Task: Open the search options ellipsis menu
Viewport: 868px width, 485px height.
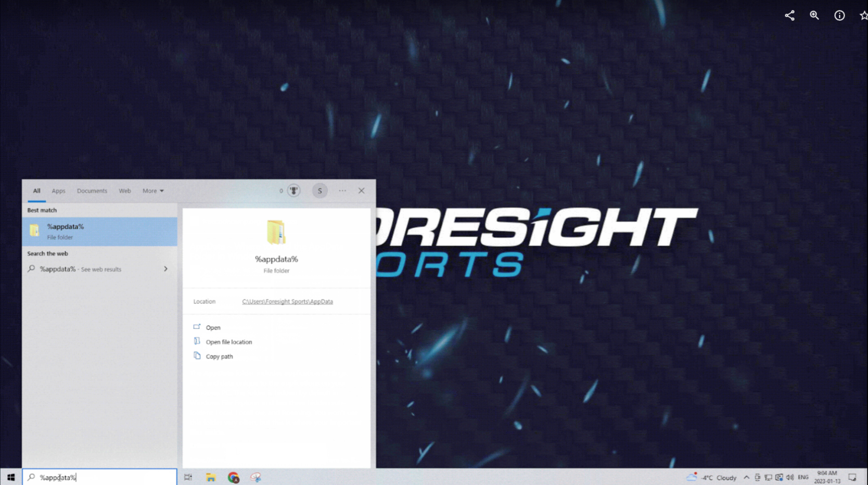Action: 342,191
